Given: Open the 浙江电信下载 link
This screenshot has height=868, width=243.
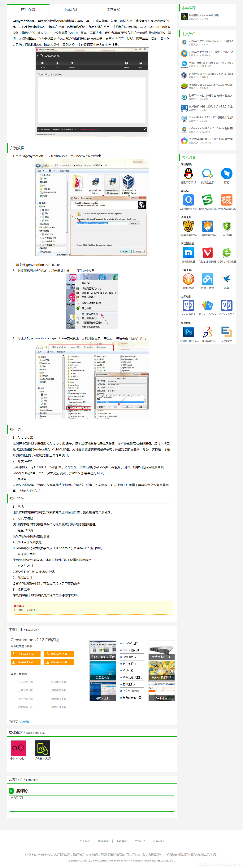Looking at the screenshot, I should (x=59, y=682).
